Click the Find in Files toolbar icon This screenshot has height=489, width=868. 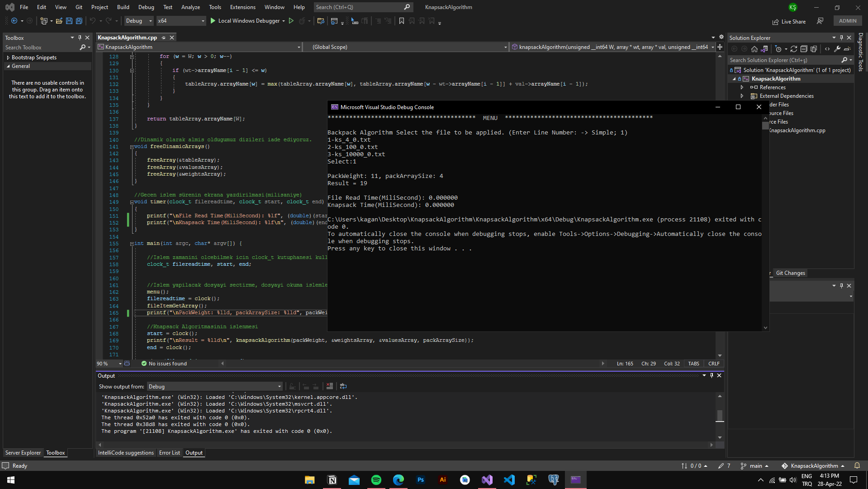click(321, 21)
